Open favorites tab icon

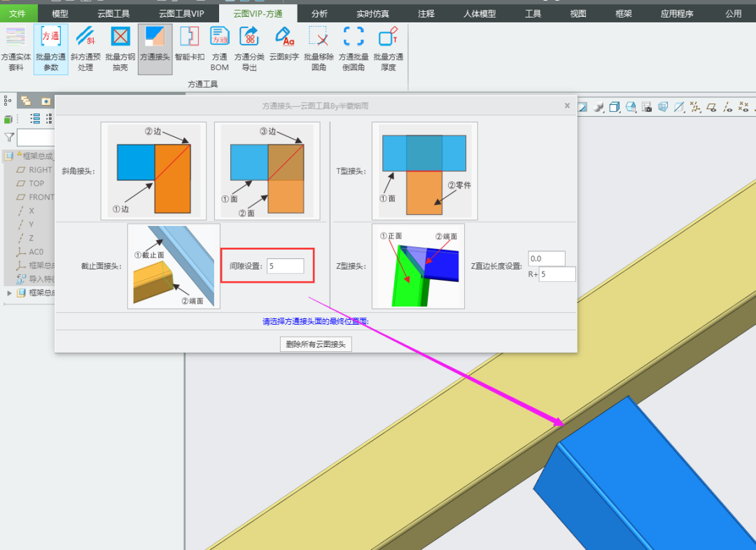tap(45, 101)
